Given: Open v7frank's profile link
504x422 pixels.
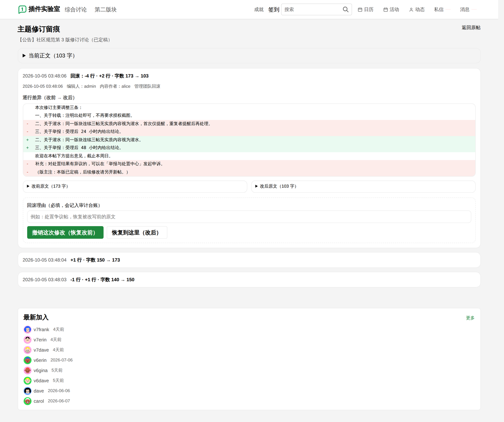Looking at the screenshot, I should (41, 330).
